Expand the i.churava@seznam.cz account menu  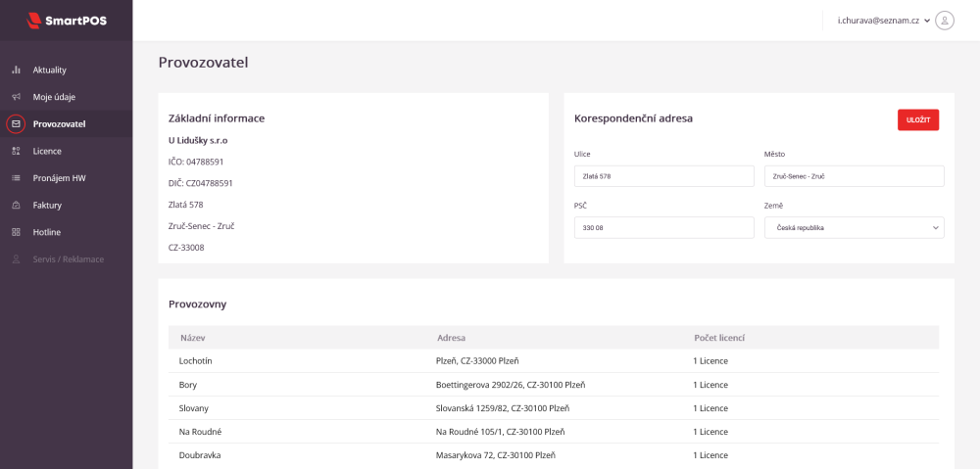click(883, 21)
